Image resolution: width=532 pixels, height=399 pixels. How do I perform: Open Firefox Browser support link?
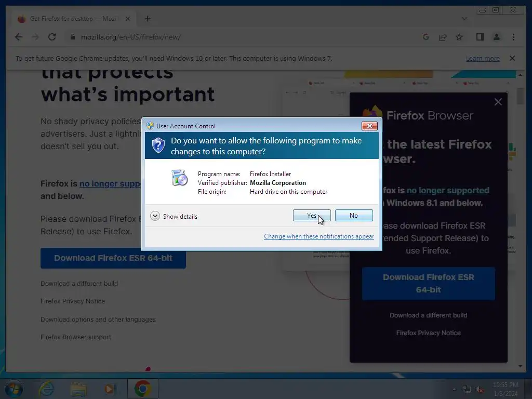pyautogui.click(x=76, y=337)
